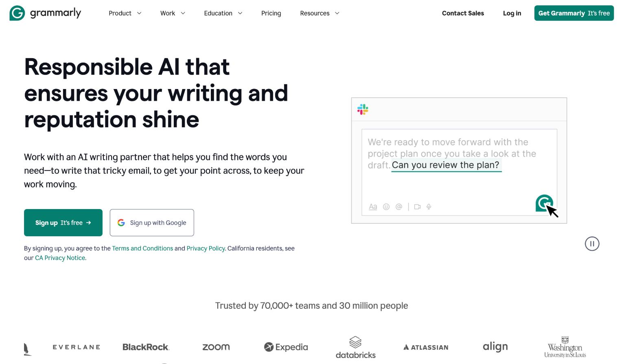Expand the Product dropdown menu
The height and width of the screenshot is (364, 617).
125,13
